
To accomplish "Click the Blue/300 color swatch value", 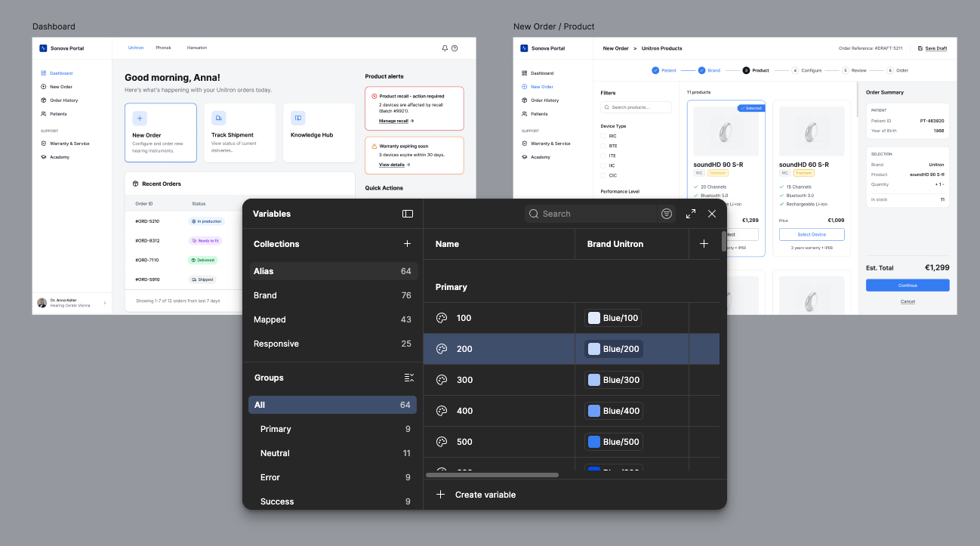I will point(614,380).
